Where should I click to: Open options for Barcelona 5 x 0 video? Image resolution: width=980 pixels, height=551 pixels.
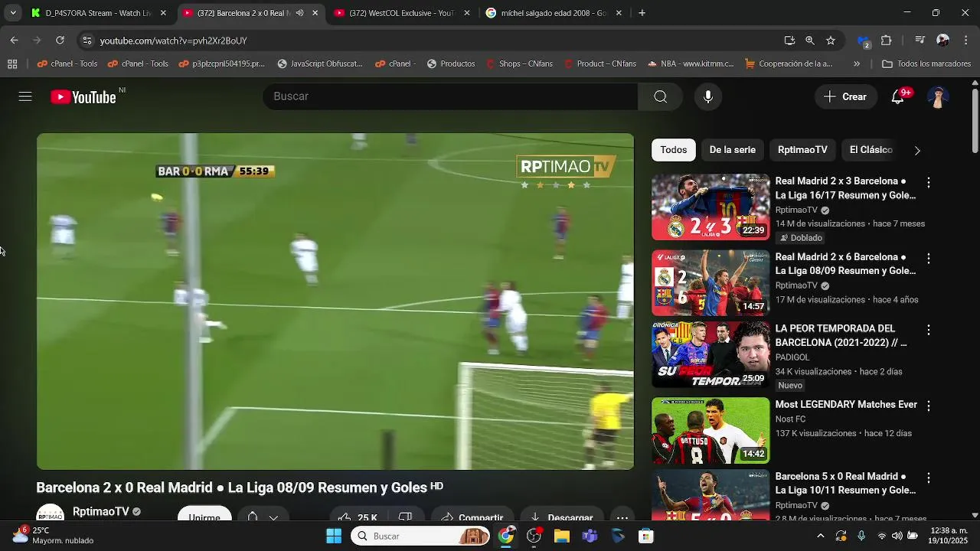pos(928,478)
